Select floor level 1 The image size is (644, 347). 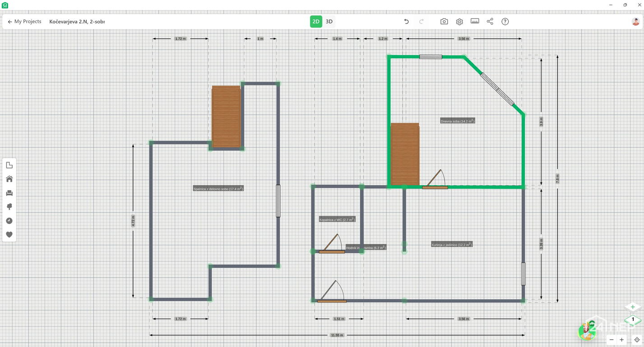(x=633, y=319)
